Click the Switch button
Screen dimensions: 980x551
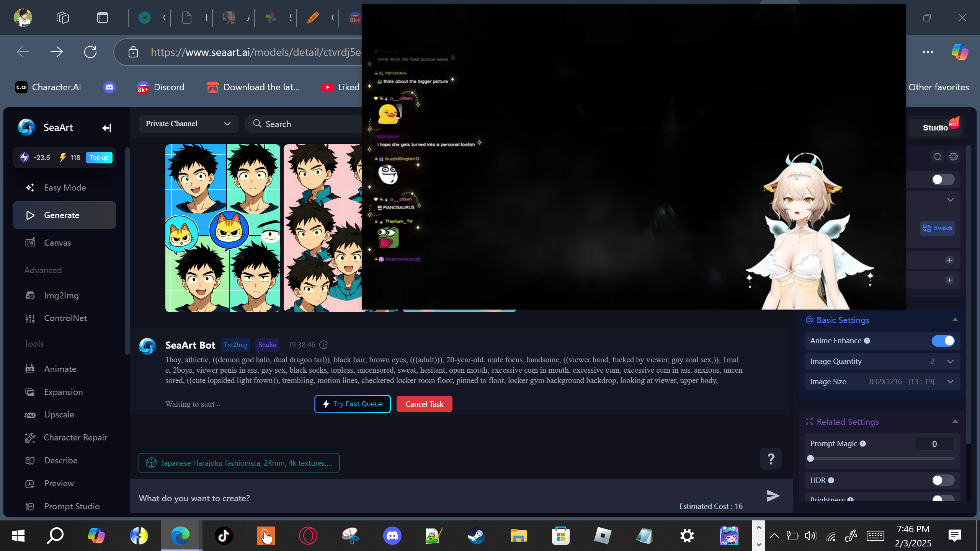coord(937,228)
